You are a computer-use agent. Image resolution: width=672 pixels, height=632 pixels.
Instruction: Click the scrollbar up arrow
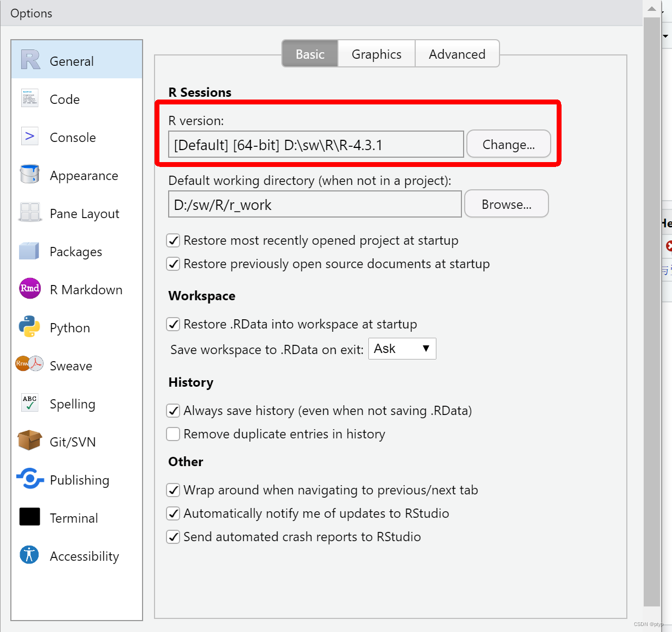(x=652, y=9)
